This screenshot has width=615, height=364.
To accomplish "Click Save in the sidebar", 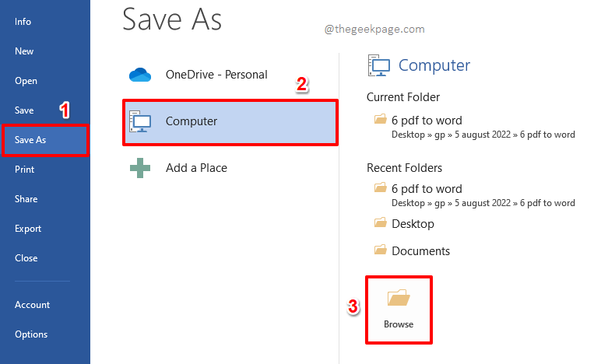I will tap(24, 110).
